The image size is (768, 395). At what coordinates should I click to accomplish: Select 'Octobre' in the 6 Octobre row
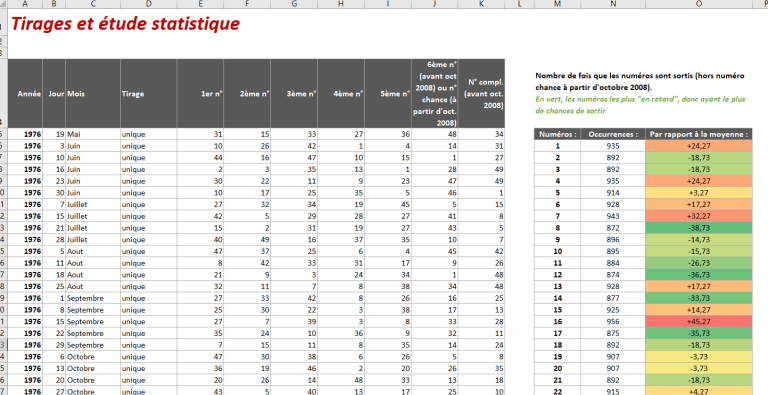93,357
